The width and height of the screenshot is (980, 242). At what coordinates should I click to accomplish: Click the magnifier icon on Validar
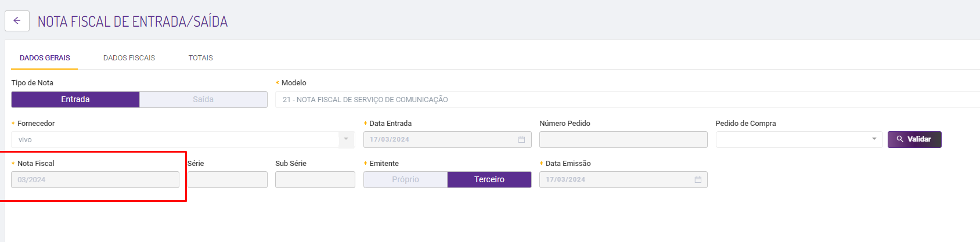(x=900, y=139)
